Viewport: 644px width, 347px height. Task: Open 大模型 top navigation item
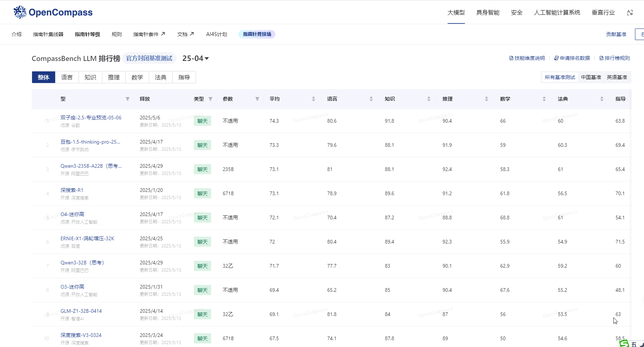456,13
